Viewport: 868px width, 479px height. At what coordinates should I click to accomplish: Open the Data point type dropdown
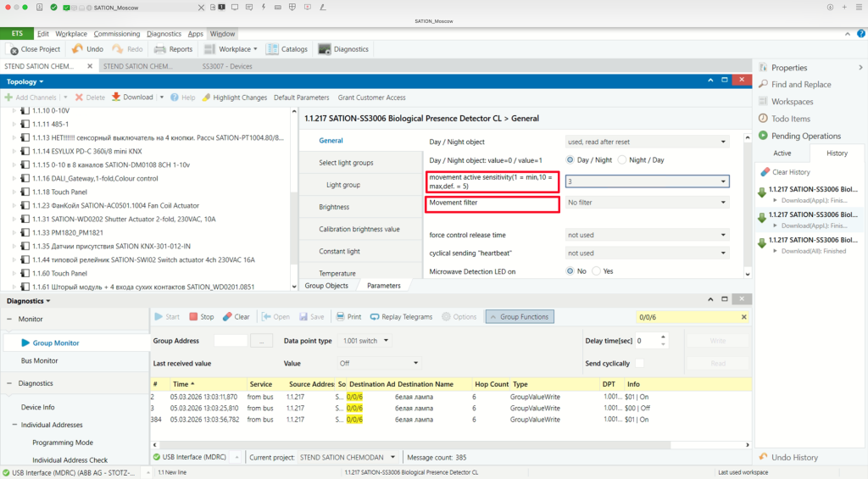coord(364,341)
